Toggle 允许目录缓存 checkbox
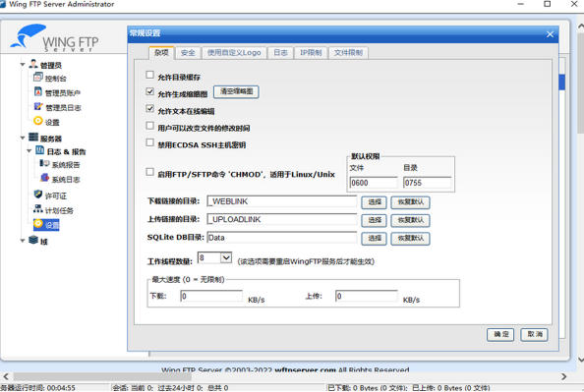The width and height of the screenshot is (584, 392). [149, 75]
